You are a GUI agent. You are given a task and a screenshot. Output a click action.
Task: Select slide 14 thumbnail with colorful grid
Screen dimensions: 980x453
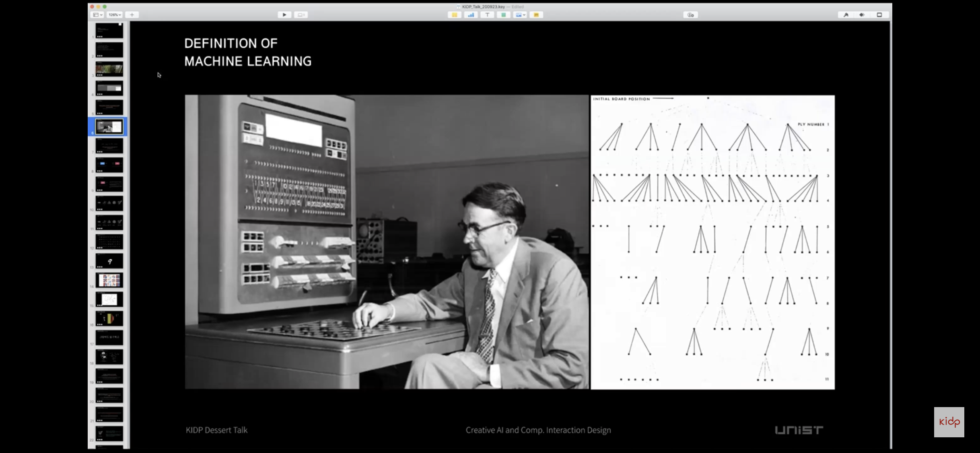(x=109, y=280)
